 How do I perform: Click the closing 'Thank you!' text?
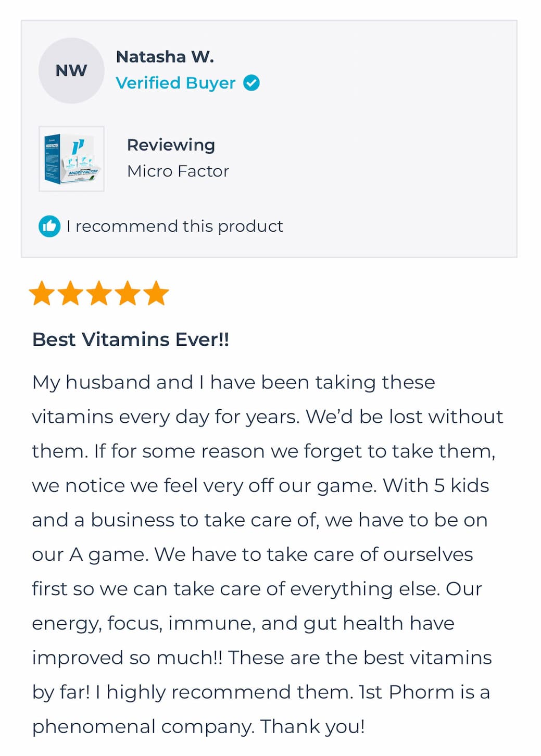(312, 726)
